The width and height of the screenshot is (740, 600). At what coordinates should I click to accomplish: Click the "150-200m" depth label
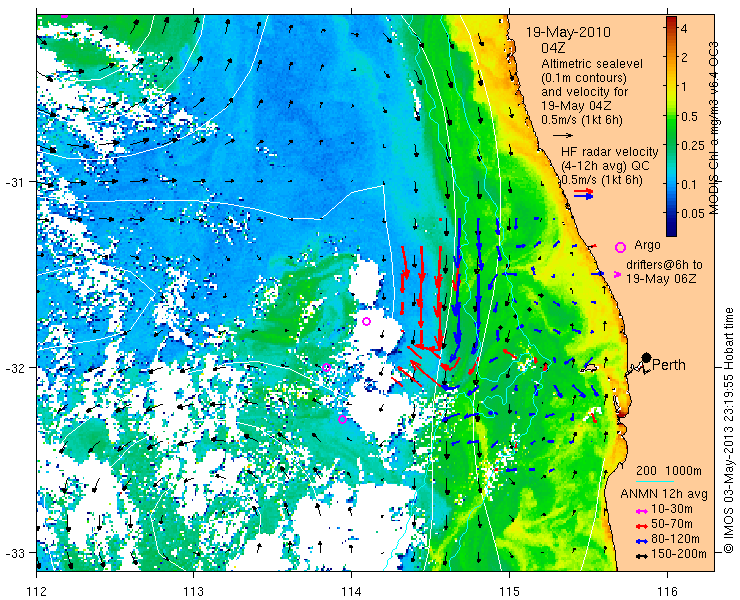tap(681, 554)
